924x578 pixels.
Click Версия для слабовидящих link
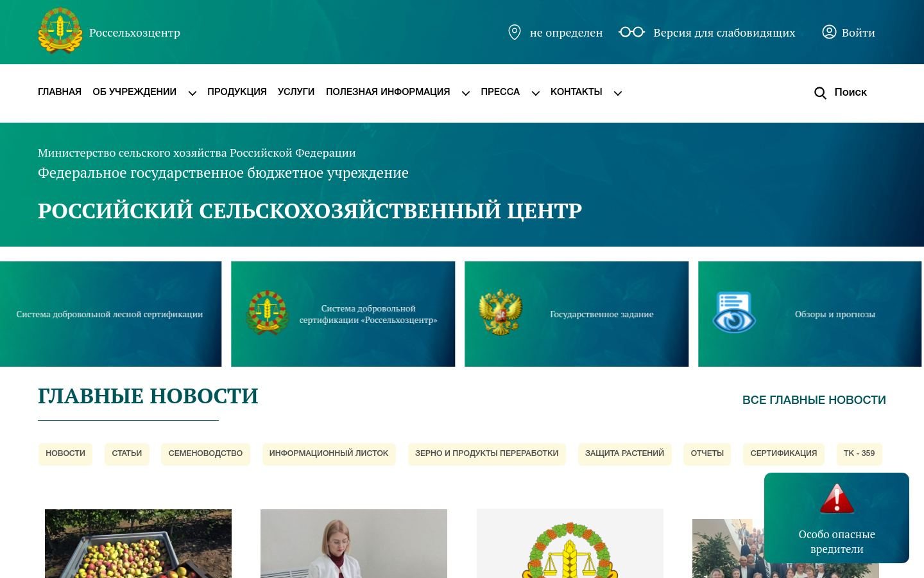click(724, 33)
